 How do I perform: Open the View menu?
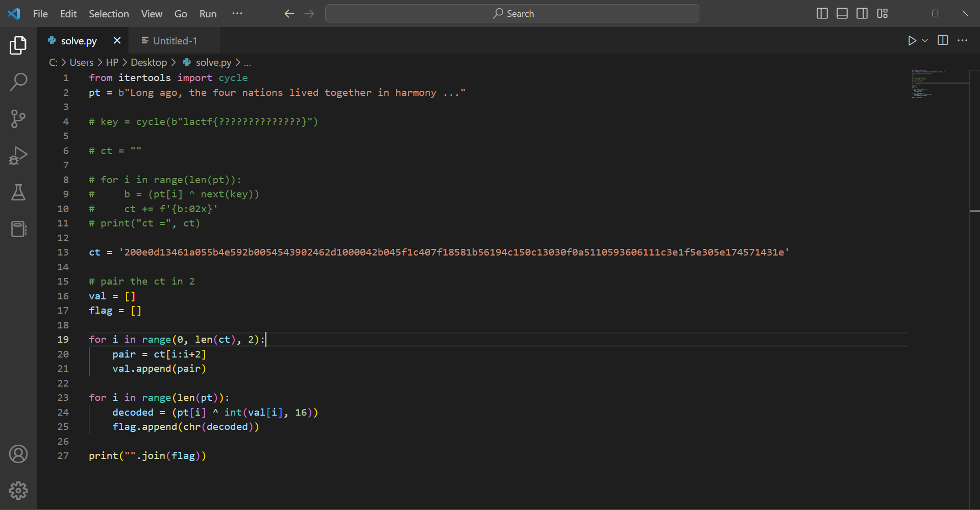(152, 14)
